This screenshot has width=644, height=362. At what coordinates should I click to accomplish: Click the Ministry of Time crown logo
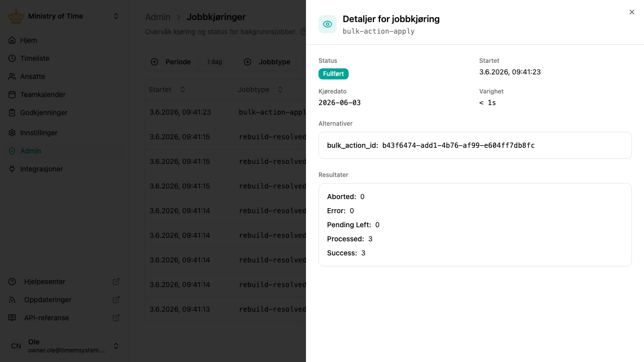[x=16, y=16]
